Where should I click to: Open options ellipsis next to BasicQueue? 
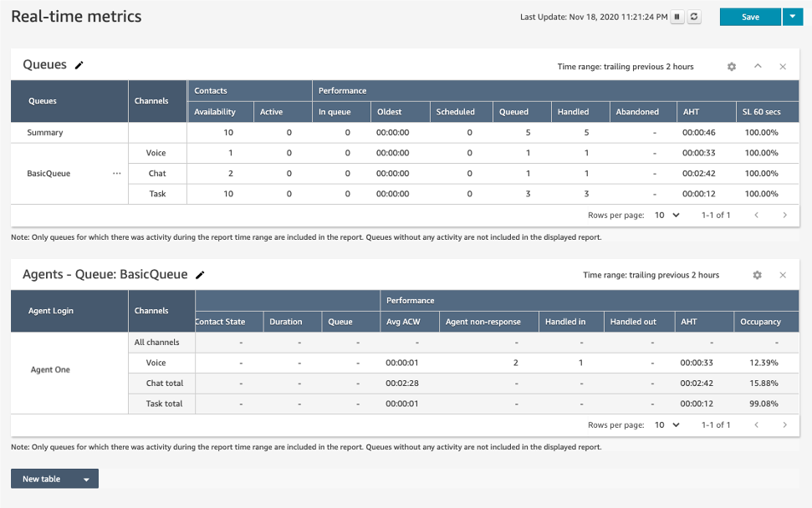click(x=116, y=173)
